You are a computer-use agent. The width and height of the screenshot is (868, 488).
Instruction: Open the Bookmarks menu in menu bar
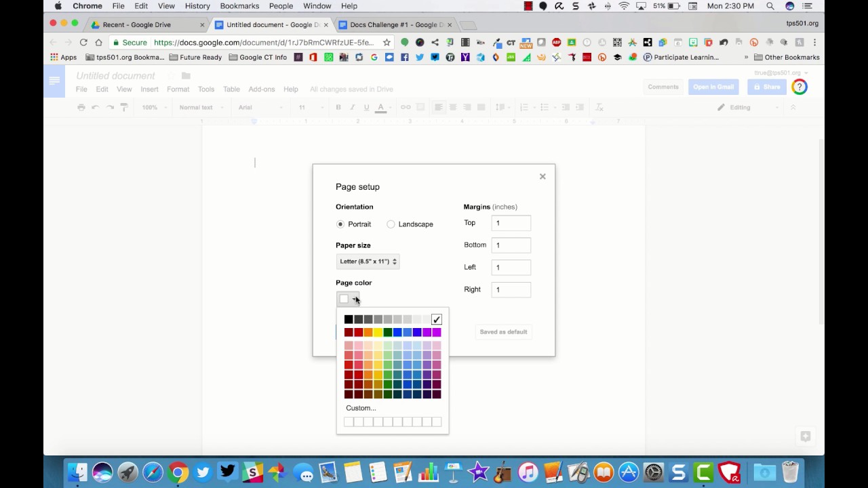[239, 6]
